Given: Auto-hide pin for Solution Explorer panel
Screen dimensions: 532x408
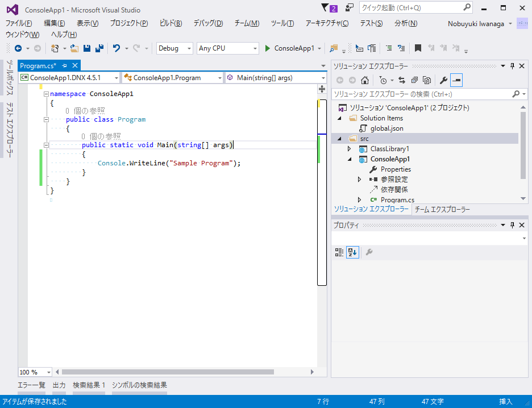Looking at the screenshot, I should coord(512,66).
